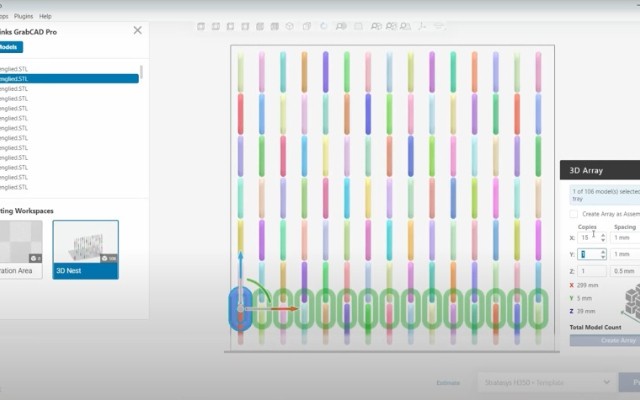
Task: Click the duplicate cube icon in the toolbar
Action: 307,27
